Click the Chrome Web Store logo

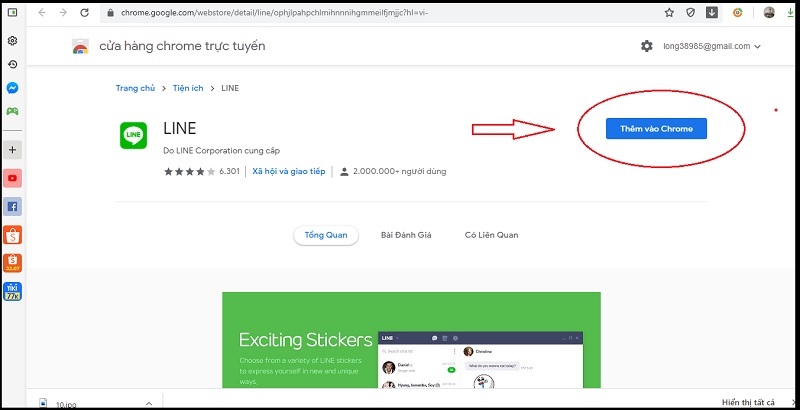[x=81, y=46]
